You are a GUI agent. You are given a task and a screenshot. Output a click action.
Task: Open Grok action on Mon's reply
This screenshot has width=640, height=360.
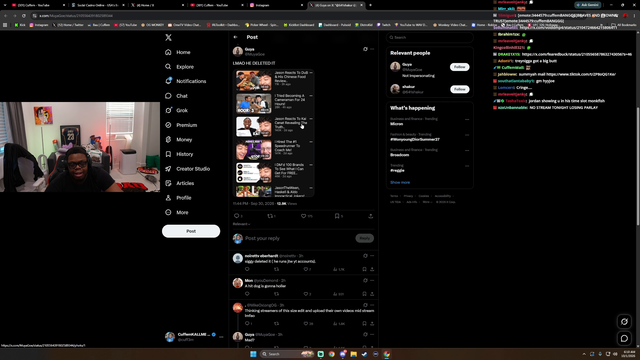click(365, 280)
